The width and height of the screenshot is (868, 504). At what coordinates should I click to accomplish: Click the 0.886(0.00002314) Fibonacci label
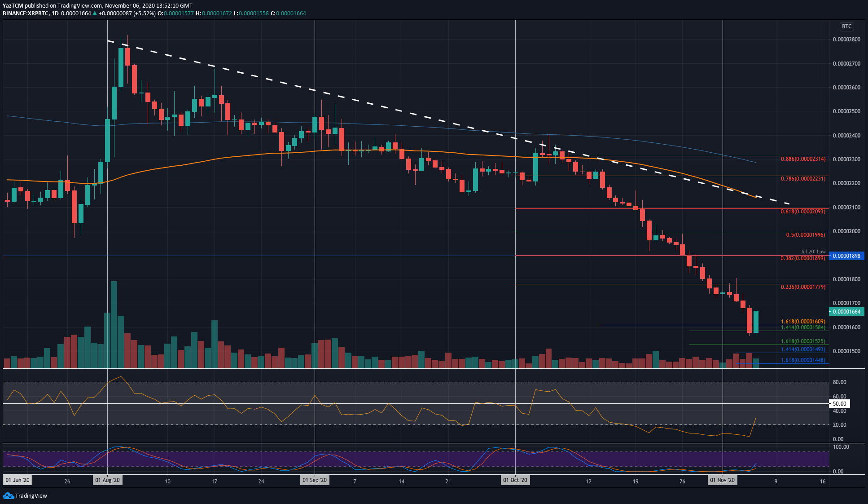[803, 159]
